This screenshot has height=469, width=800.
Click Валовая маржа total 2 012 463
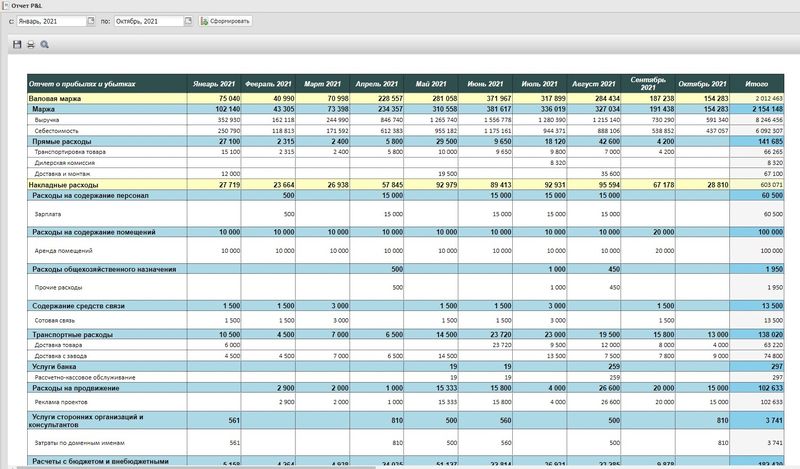(x=769, y=98)
